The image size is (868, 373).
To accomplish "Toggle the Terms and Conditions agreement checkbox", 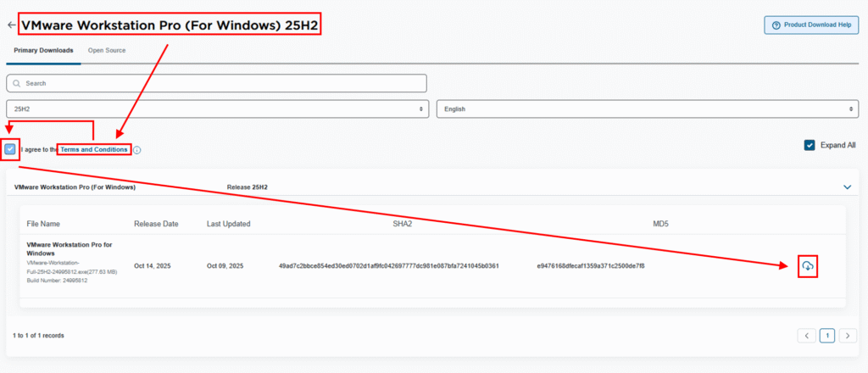I will click(x=10, y=149).
